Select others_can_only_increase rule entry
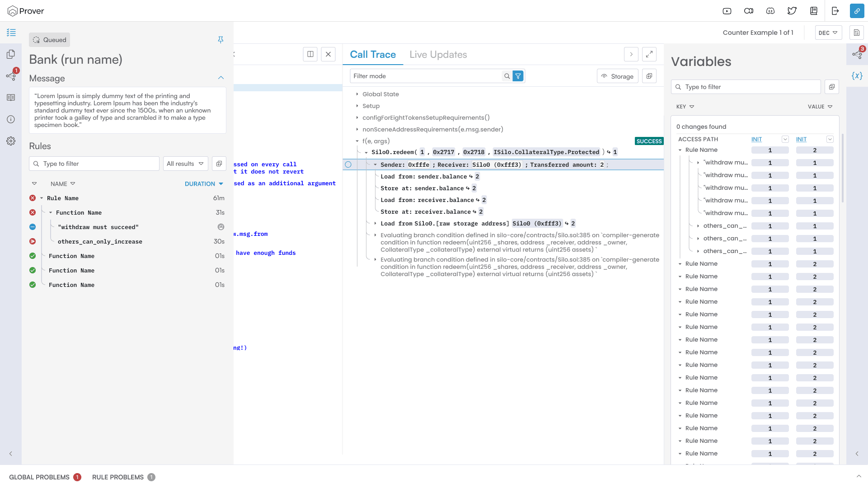This screenshot has width=868, height=488. point(100,242)
